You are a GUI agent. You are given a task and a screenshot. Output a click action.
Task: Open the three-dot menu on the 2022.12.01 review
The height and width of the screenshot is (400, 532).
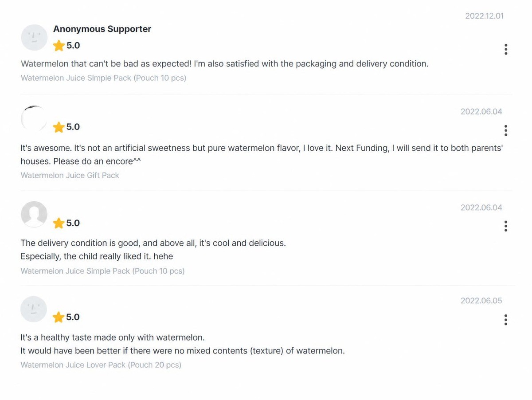click(506, 49)
